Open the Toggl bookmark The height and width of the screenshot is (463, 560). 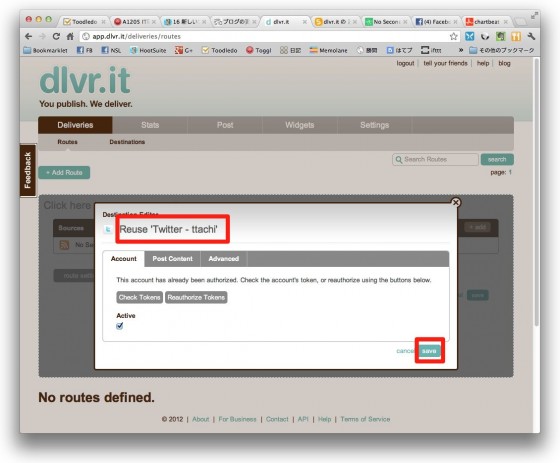point(259,50)
